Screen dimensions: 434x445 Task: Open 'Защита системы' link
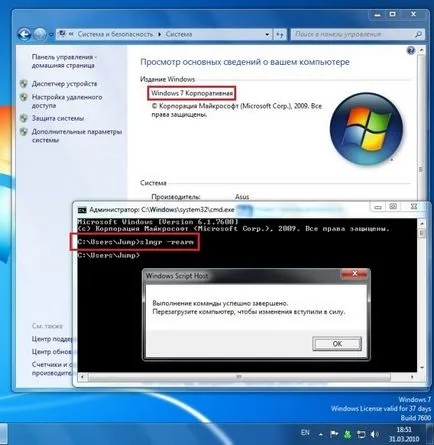[x=58, y=118]
